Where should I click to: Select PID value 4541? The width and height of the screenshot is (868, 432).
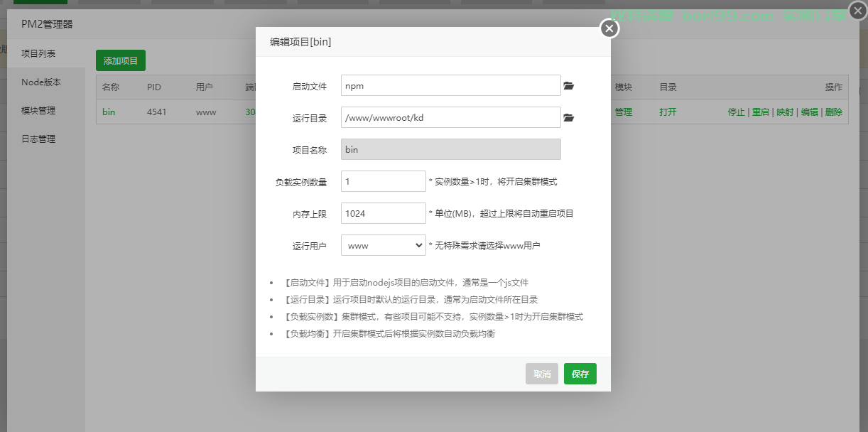(x=157, y=112)
